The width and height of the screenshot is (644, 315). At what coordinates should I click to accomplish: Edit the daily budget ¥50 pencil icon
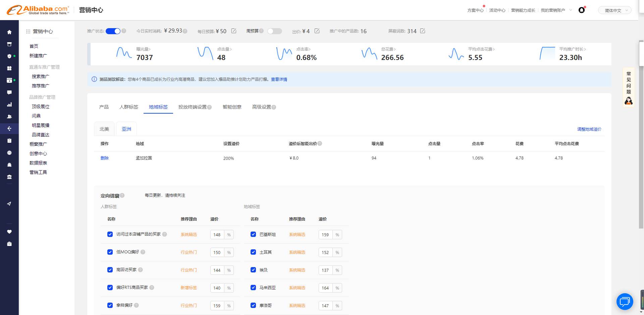234,31
